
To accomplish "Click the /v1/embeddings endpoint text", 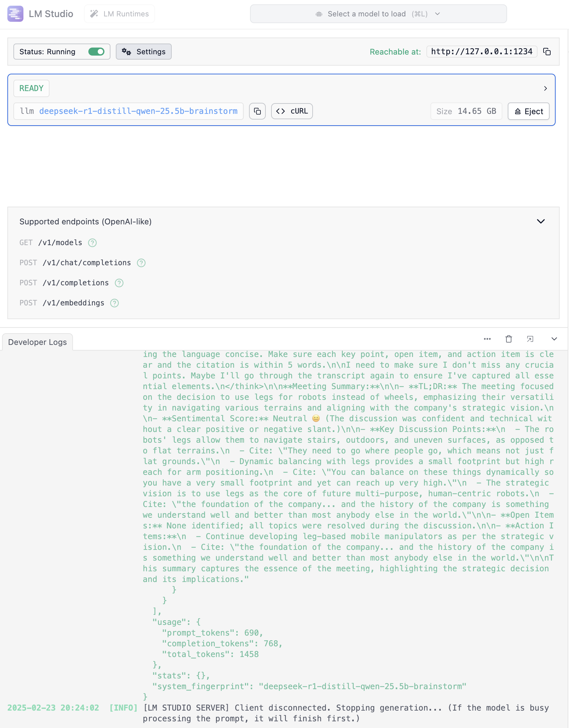I will point(73,303).
